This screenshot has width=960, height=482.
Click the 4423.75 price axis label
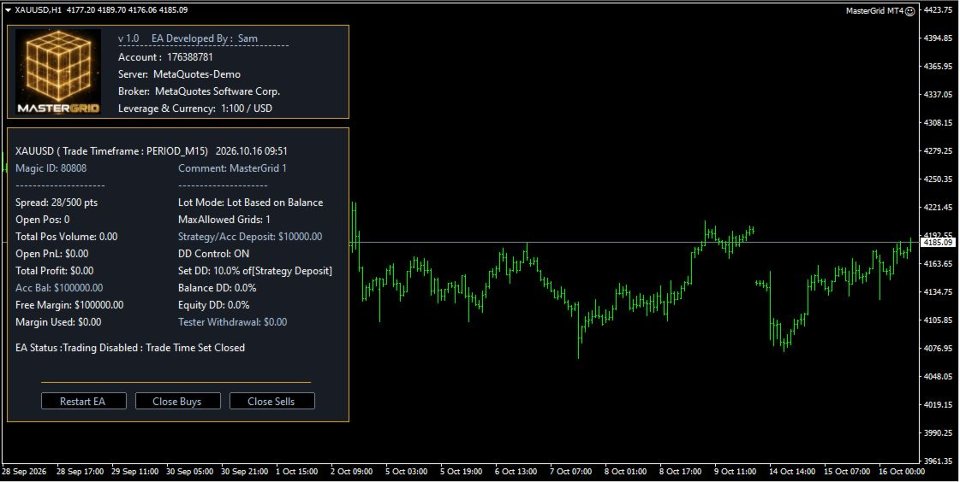click(938, 10)
